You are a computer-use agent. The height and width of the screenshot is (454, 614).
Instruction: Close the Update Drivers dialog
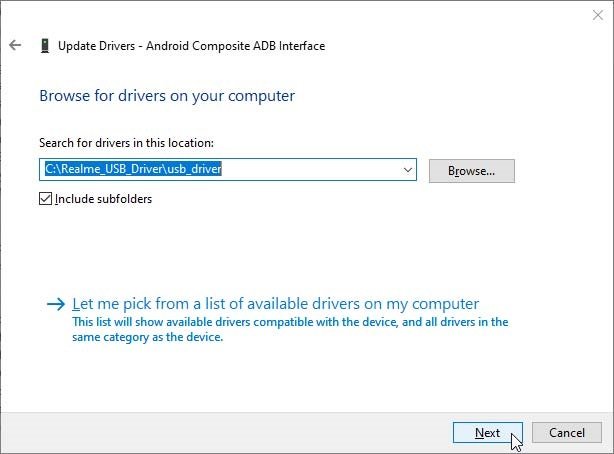[x=598, y=15]
